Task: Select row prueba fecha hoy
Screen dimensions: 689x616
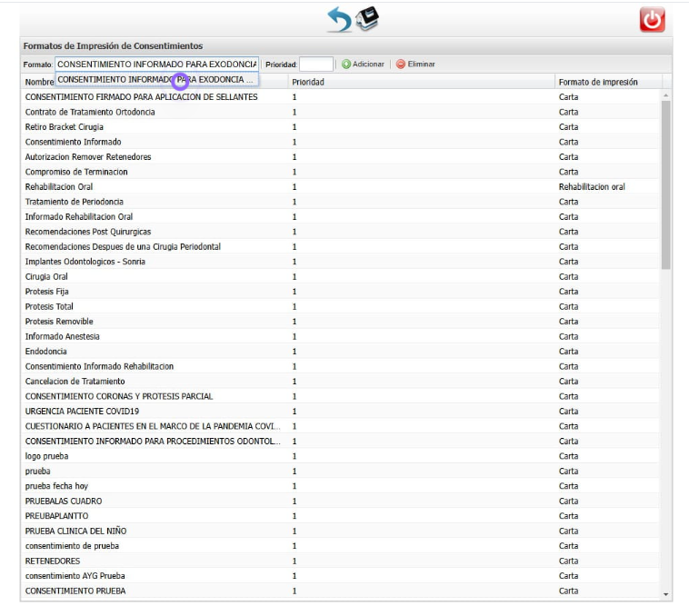Action: coord(341,486)
